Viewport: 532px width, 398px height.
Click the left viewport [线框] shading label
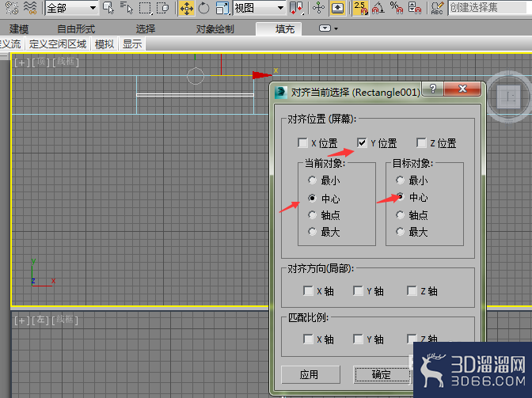click(x=65, y=320)
